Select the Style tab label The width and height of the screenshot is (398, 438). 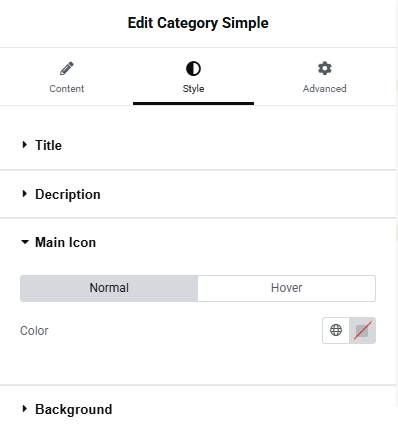(193, 89)
